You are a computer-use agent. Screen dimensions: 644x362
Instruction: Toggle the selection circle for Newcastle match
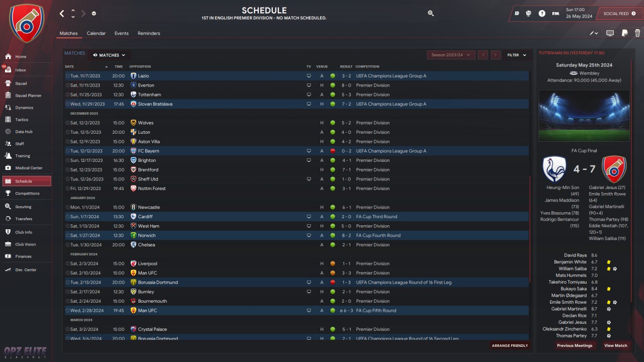pyautogui.click(x=67, y=207)
